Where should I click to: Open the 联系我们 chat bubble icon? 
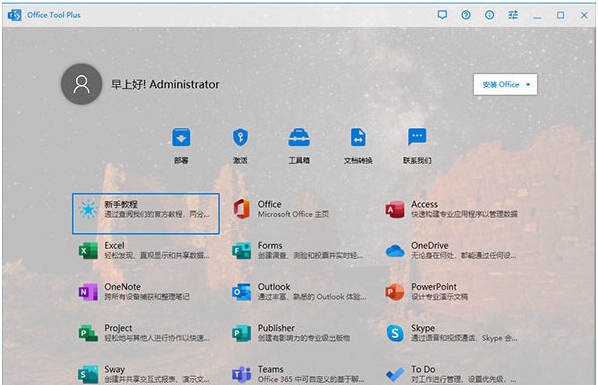click(417, 137)
